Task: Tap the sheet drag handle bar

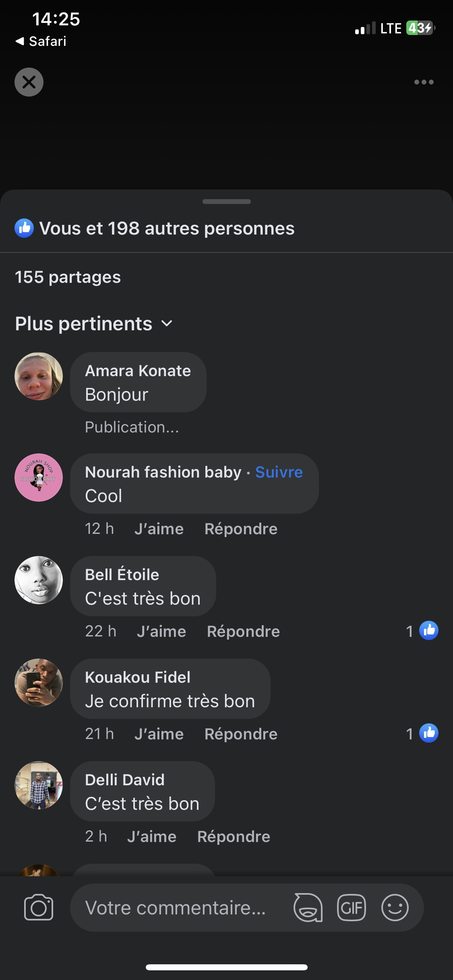Action: [226, 202]
